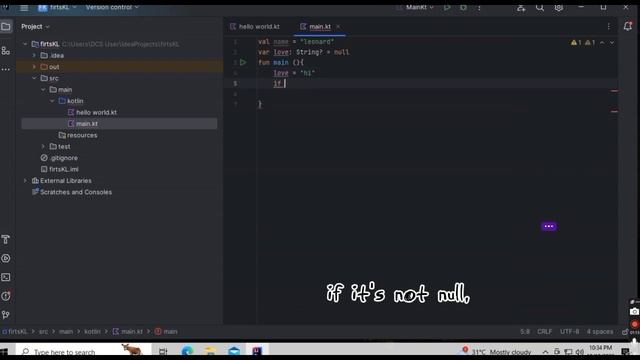Go to previous highlighted error arrow
Screen dimensions: 640x360
[602, 42]
